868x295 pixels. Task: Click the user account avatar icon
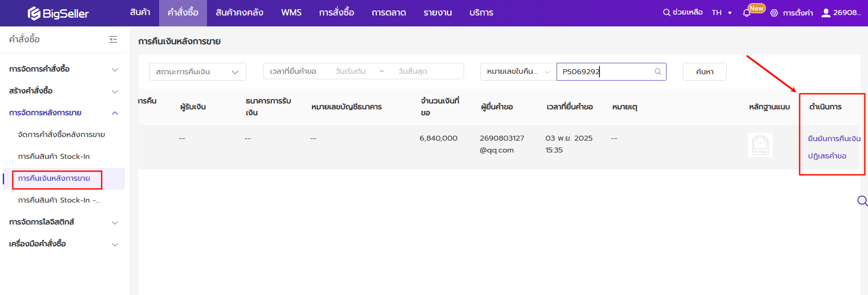pyautogui.click(x=826, y=13)
